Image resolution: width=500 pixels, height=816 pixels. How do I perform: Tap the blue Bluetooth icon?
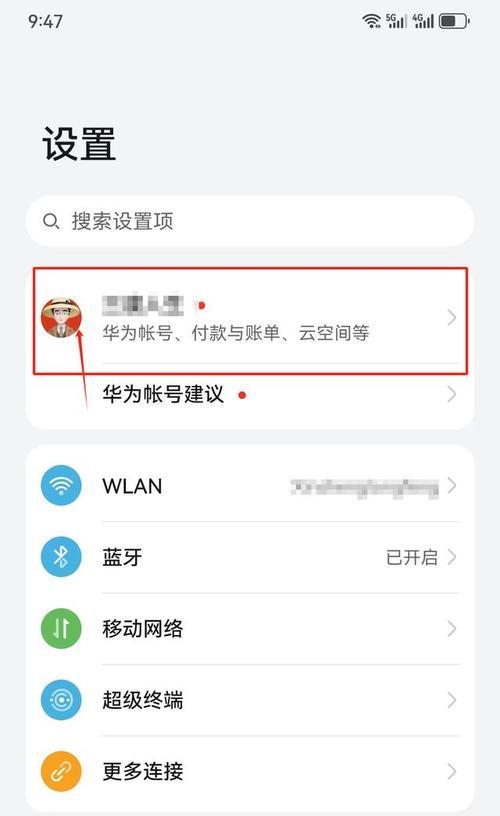61,557
